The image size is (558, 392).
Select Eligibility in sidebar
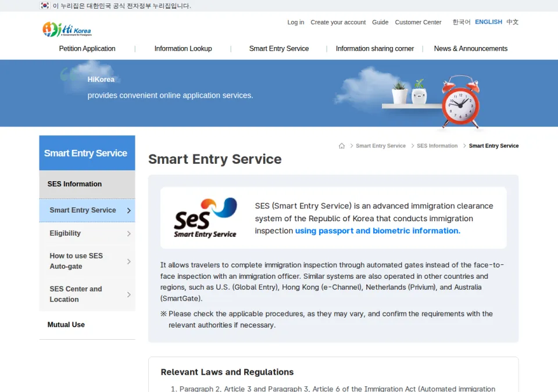[x=87, y=233]
